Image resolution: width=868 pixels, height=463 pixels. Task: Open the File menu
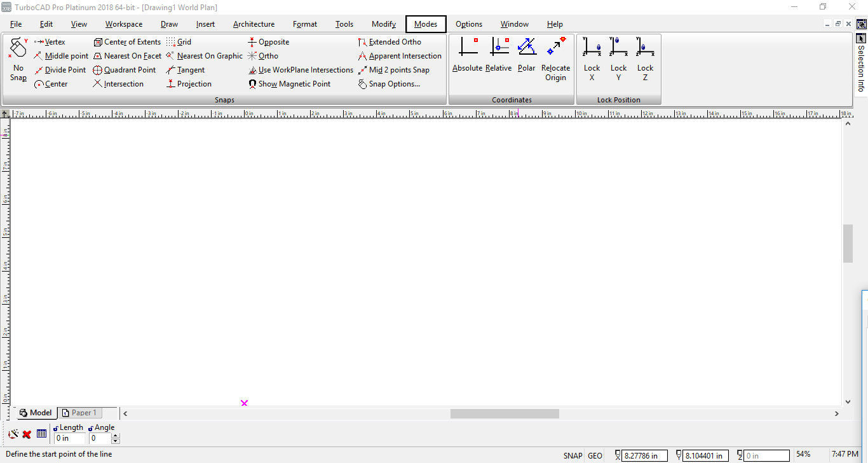point(16,24)
